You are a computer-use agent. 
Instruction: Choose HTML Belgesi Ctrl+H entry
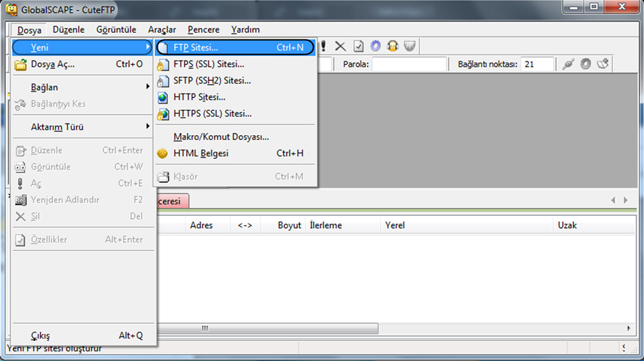235,154
